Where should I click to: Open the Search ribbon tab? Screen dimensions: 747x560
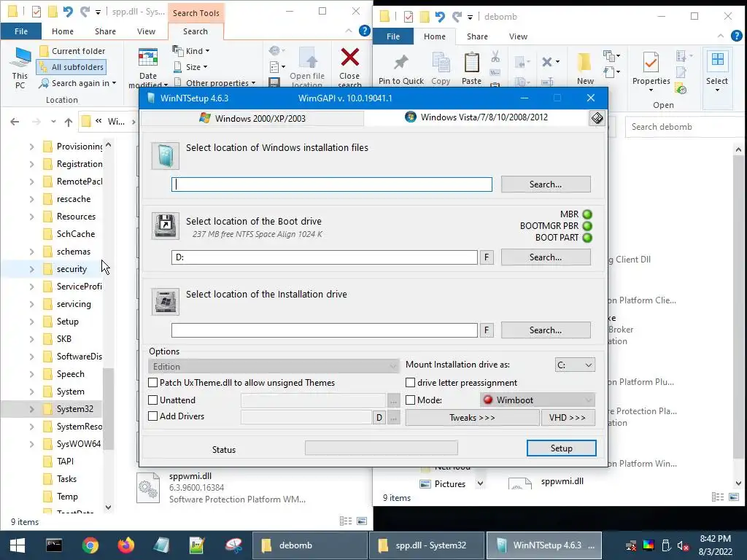coord(196,31)
